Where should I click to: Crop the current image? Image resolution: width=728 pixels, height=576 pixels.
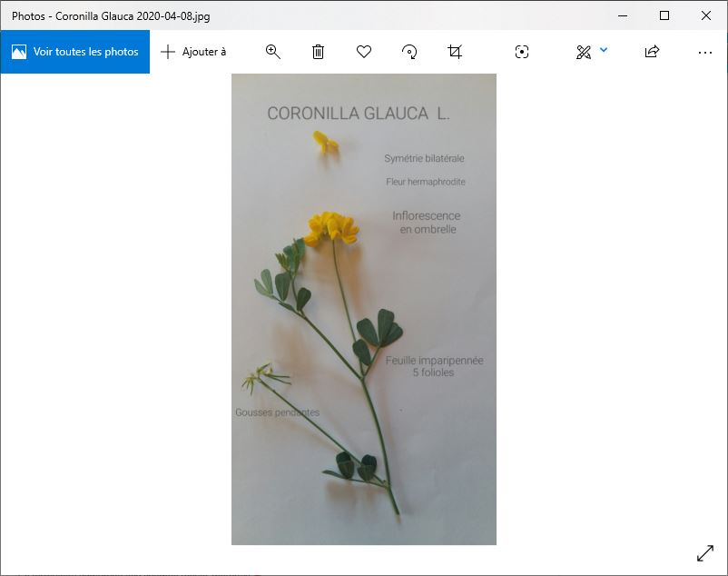[x=455, y=52]
